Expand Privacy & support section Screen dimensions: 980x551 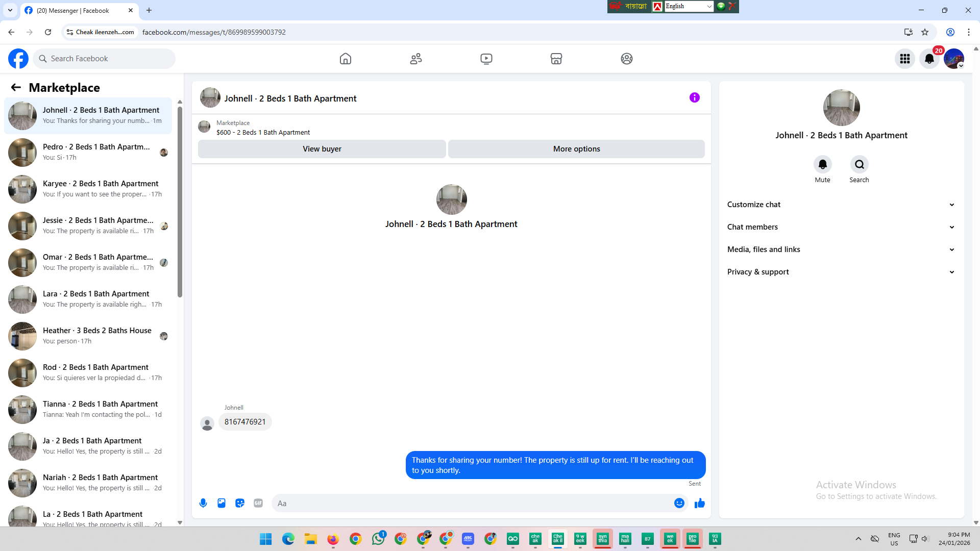point(841,272)
